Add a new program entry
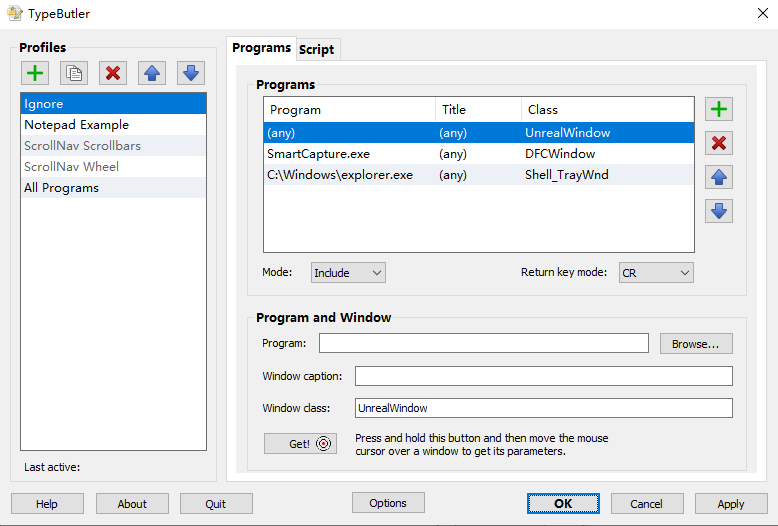The width and height of the screenshot is (778, 526). 718,109
